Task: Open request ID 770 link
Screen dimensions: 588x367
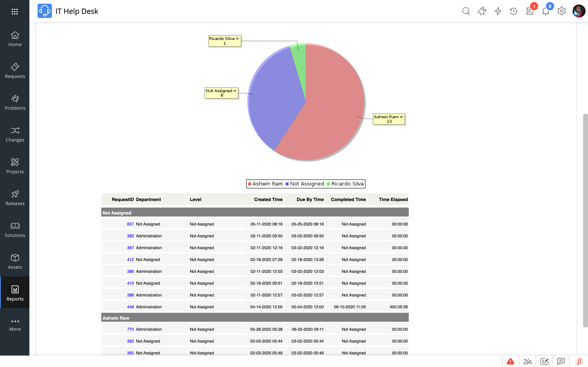Action: coord(130,329)
